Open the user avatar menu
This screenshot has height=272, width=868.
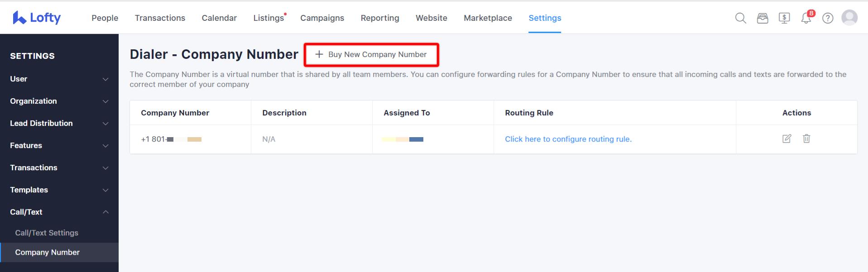pos(850,18)
